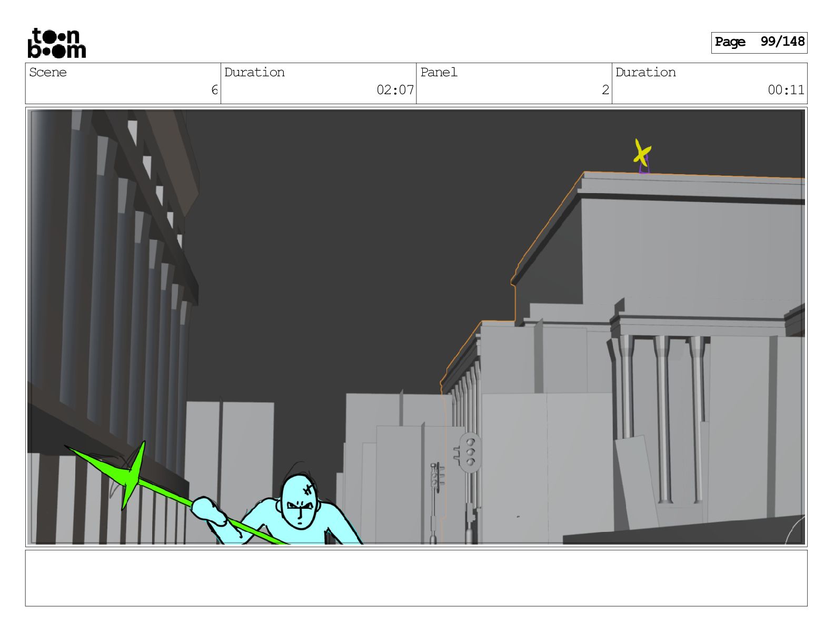
Task: Click the 'Page 99/148' page indicator
Action: point(759,42)
